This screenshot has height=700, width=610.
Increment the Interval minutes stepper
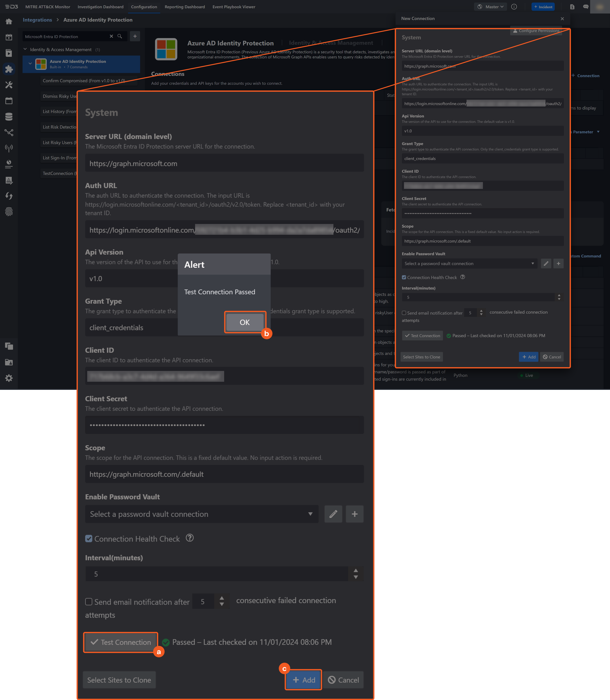[356, 570]
